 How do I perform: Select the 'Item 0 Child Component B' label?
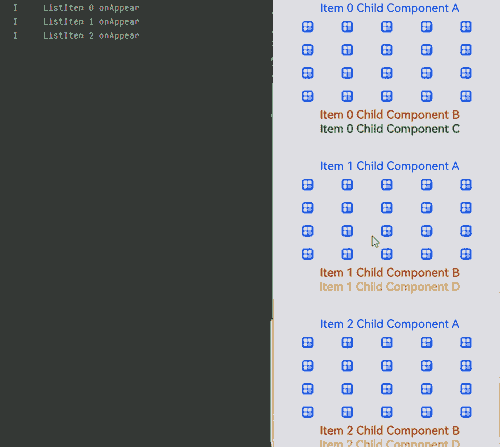389,115
